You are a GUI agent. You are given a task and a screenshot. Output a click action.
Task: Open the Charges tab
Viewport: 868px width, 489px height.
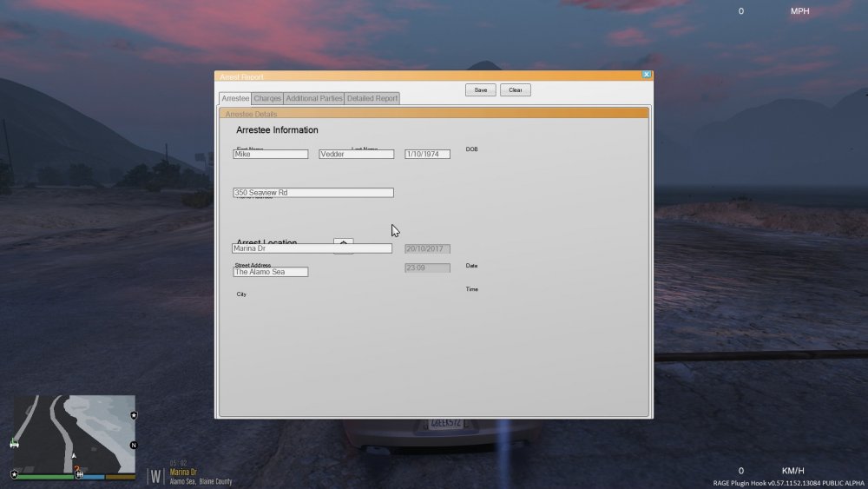tap(267, 98)
